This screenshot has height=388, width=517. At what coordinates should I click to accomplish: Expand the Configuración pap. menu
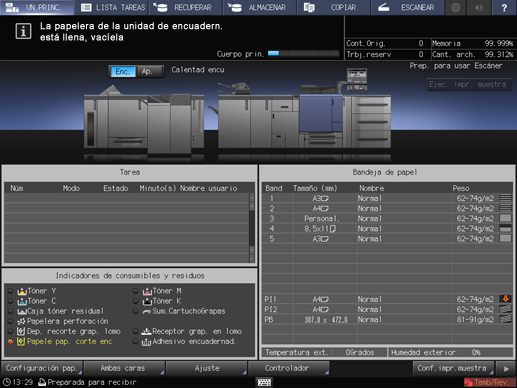pos(42,368)
